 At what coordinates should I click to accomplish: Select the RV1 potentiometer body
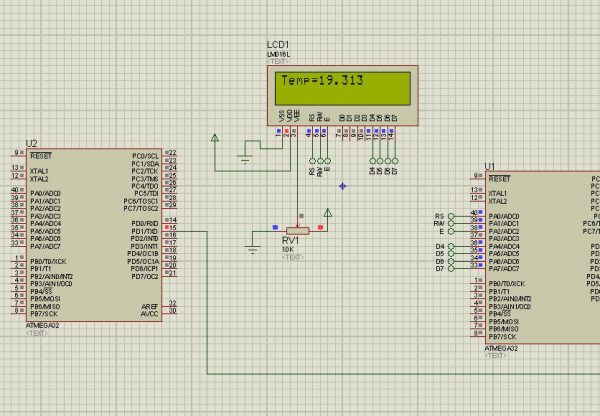coord(298,230)
